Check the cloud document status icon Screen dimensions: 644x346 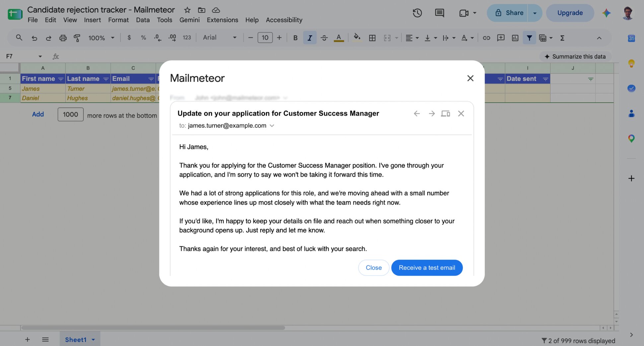point(216,10)
